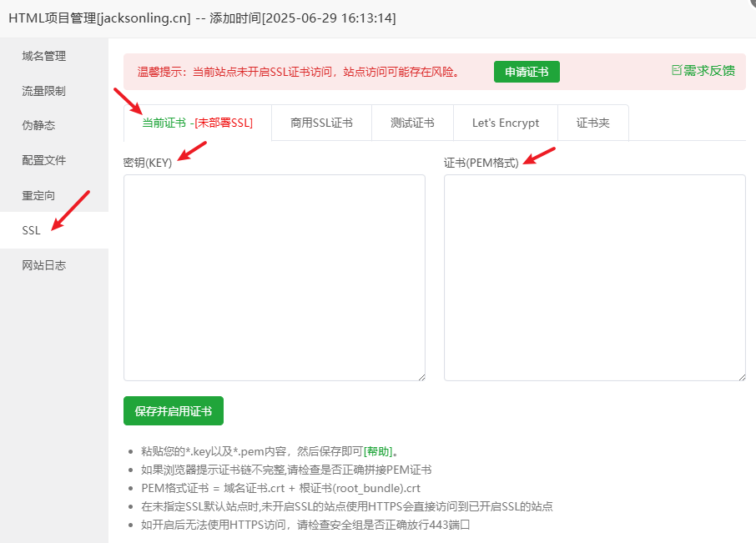Open the 需求反馈 link
This screenshot has height=543, width=756.
tap(709, 71)
